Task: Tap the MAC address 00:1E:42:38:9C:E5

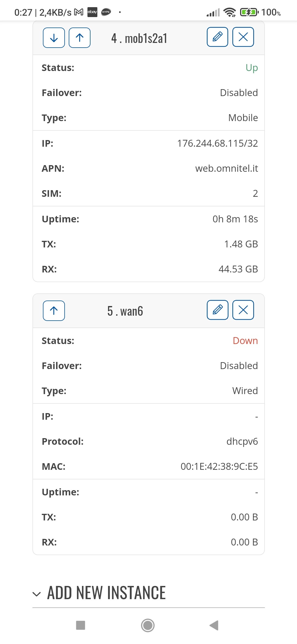Action: pyautogui.click(x=219, y=466)
